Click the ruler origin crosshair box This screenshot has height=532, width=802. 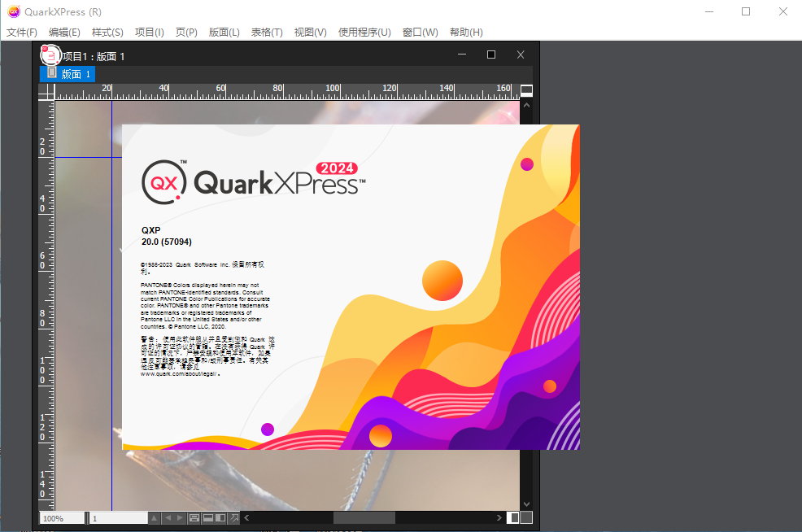coord(46,92)
